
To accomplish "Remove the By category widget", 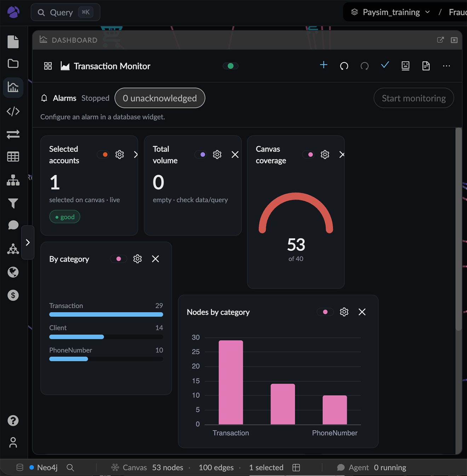I will pyautogui.click(x=155, y=259).
